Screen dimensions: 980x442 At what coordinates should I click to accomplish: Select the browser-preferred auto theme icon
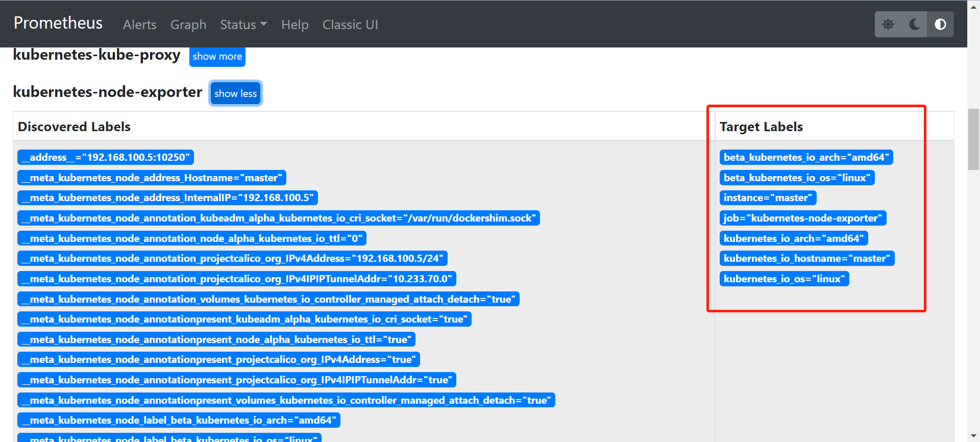click(940, 24)
